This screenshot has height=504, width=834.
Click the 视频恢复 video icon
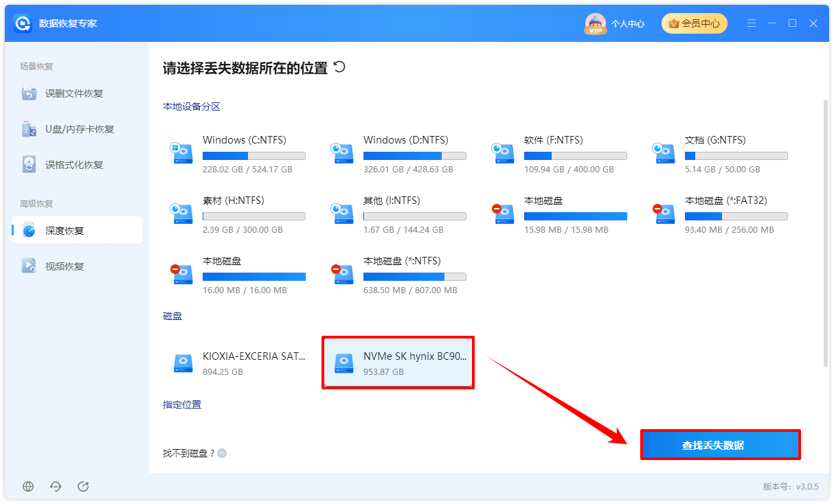tap(29, 266)
